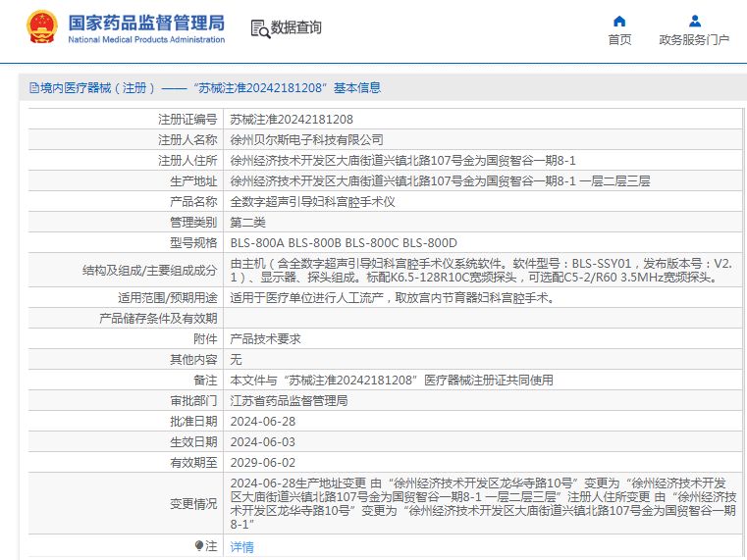This screenshot has width=747, height=560.
Task: Click registration number 苏械注准20242181208 value
Action: [x=292, y=120]
